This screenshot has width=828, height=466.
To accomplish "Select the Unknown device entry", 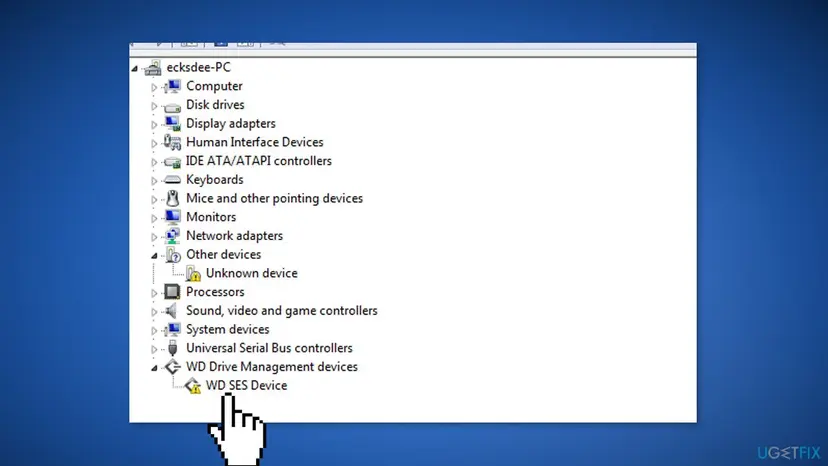I will pos(252,273).
